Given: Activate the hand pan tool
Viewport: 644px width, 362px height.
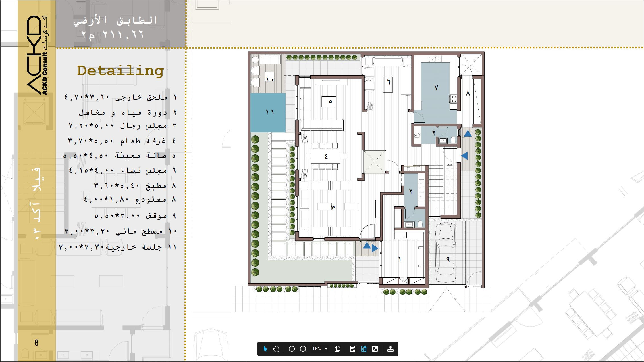Looking at the screenshot, I should point(276,349).
